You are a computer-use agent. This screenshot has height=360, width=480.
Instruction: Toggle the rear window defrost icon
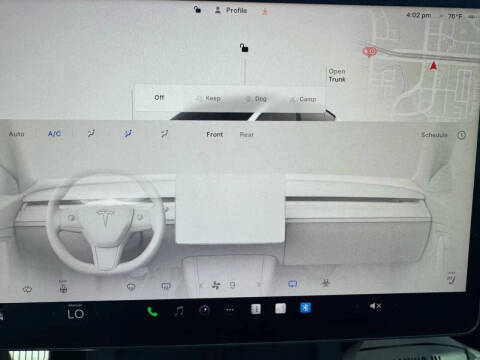[x=166, y=286]
